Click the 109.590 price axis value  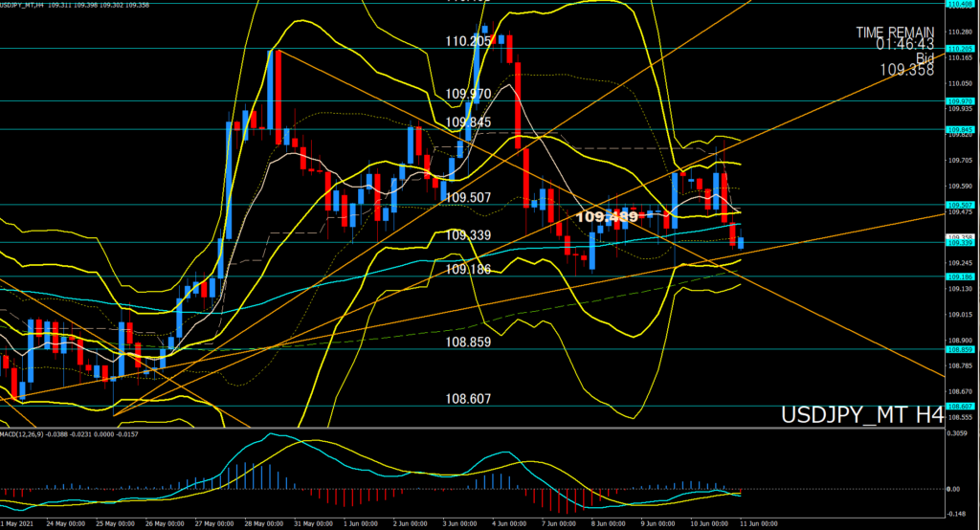click(x=960, y=187)
